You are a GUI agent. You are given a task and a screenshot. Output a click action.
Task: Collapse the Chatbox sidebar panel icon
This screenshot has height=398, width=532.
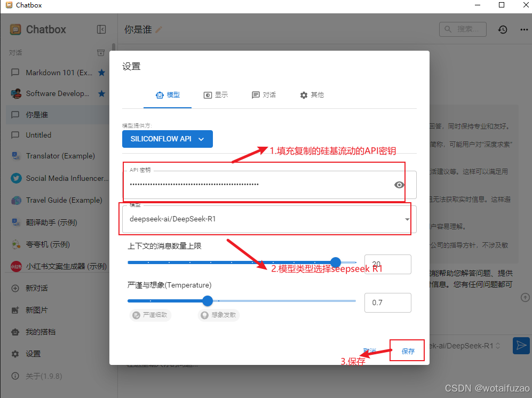point(101,29)
